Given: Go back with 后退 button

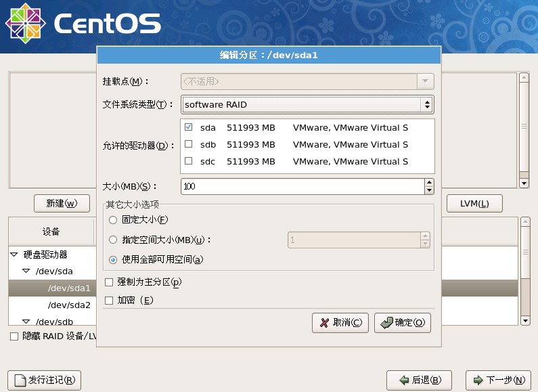Looking at the screenshot, I should (419, 380).
